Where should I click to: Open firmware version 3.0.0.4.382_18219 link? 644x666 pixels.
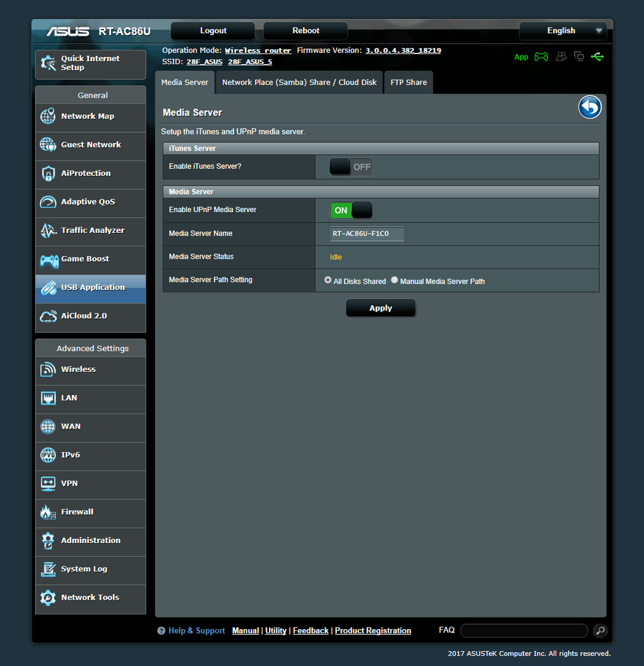pos(403,50)
